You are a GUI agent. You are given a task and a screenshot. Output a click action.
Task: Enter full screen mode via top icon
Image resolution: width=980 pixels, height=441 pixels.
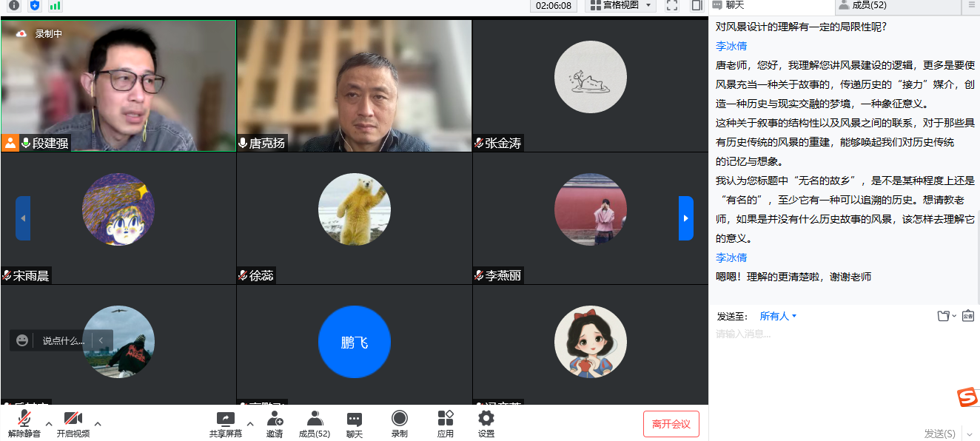(672, 6)
